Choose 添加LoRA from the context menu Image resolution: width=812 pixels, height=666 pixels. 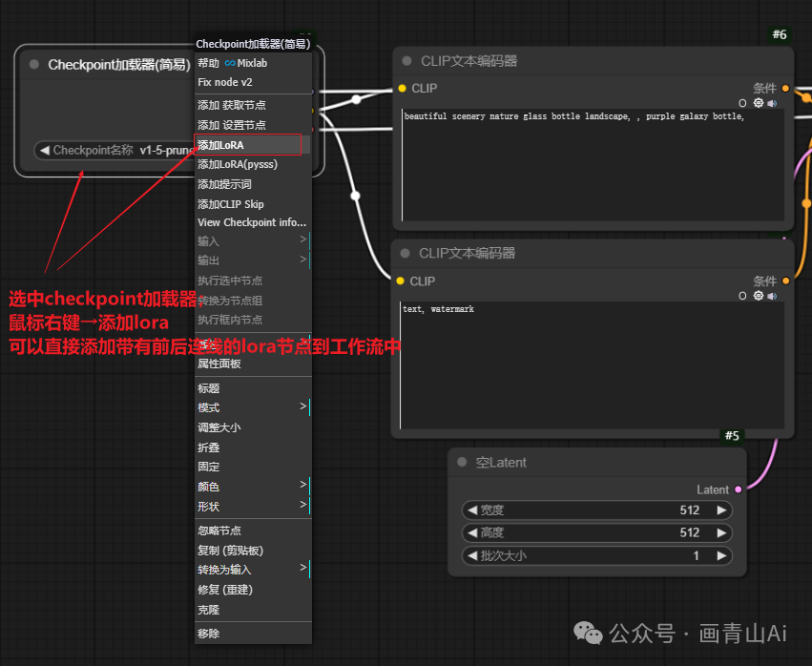click(253, 145)
